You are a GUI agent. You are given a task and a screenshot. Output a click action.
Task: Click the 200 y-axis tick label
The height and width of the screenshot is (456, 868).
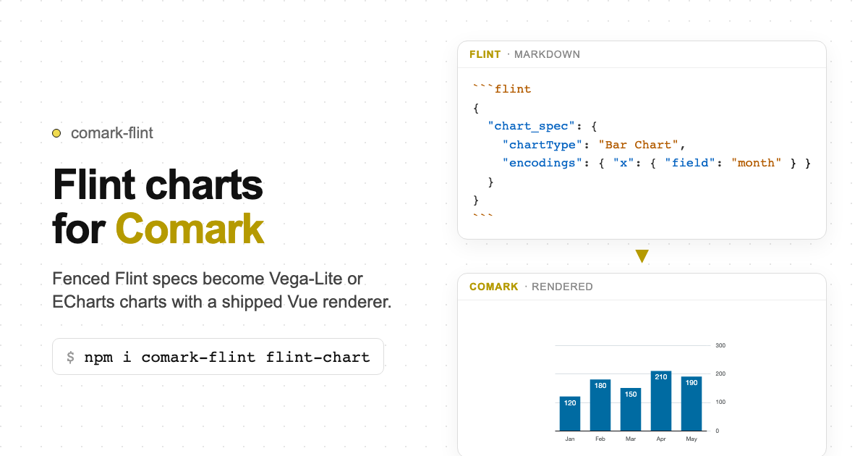pos(720,374)
